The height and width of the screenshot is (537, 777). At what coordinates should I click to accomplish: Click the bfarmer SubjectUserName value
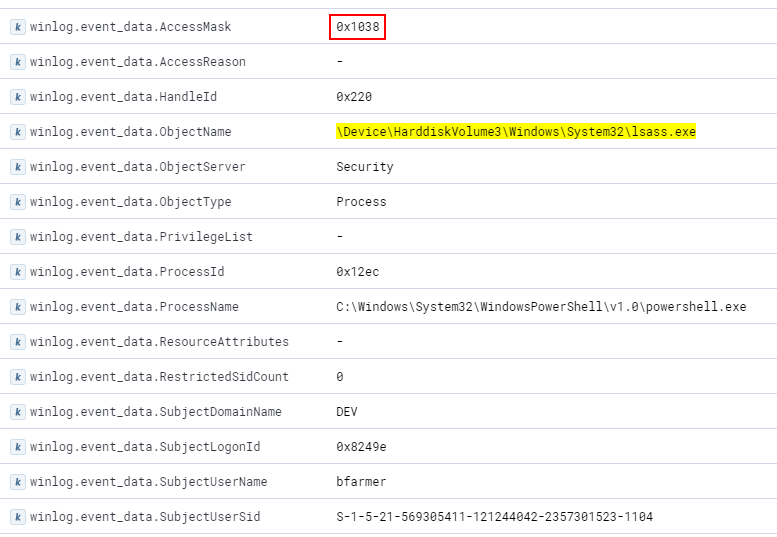[361, 482]
